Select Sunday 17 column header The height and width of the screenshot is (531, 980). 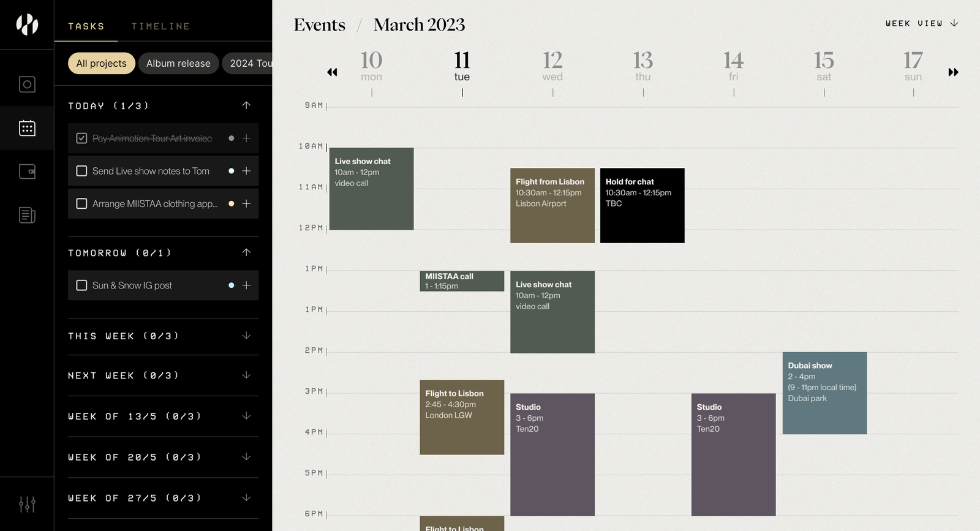click(x=913, y=66)
